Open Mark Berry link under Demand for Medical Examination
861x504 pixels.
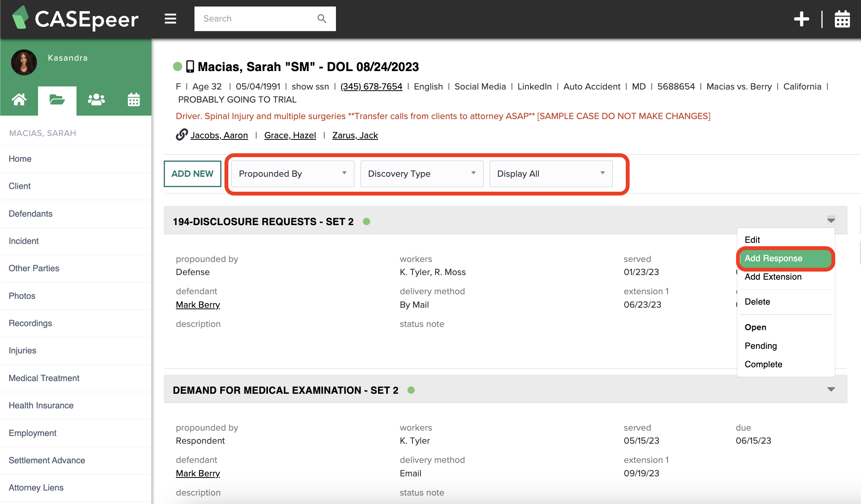[198, 473]
